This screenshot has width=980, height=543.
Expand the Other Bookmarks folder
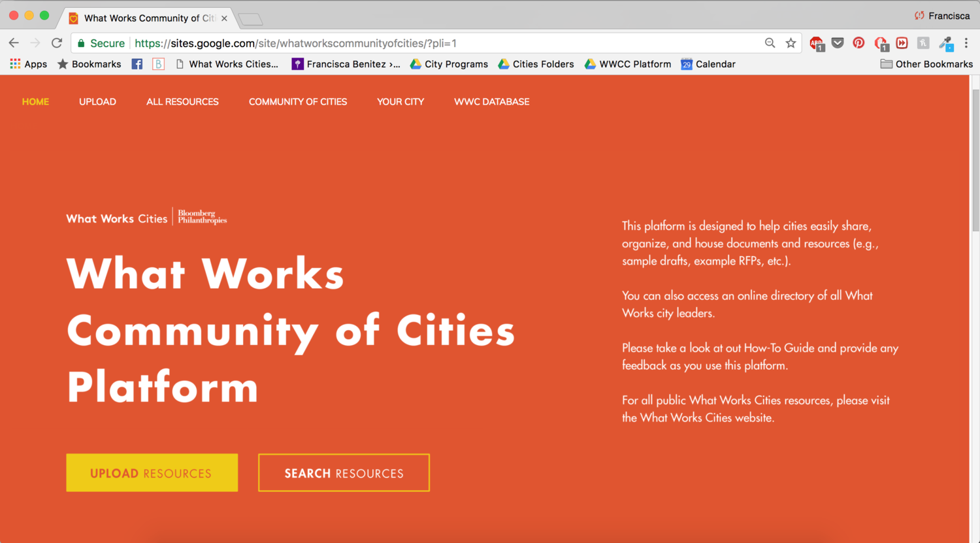(x=926, y=64)
